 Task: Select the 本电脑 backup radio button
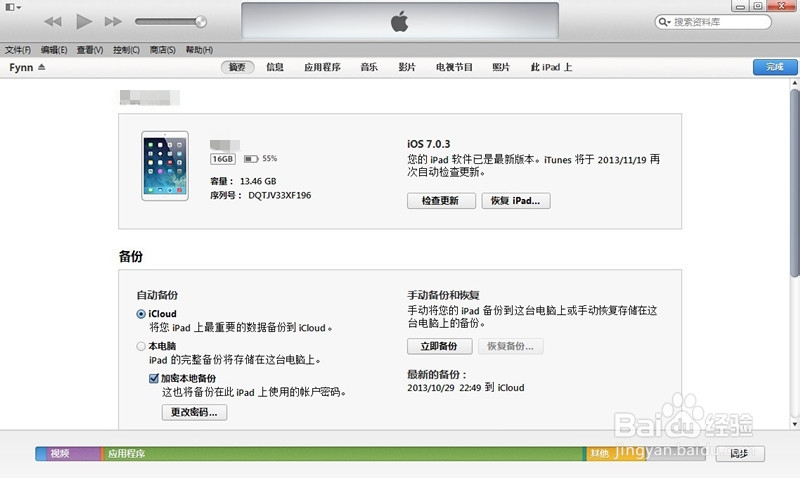141,346
